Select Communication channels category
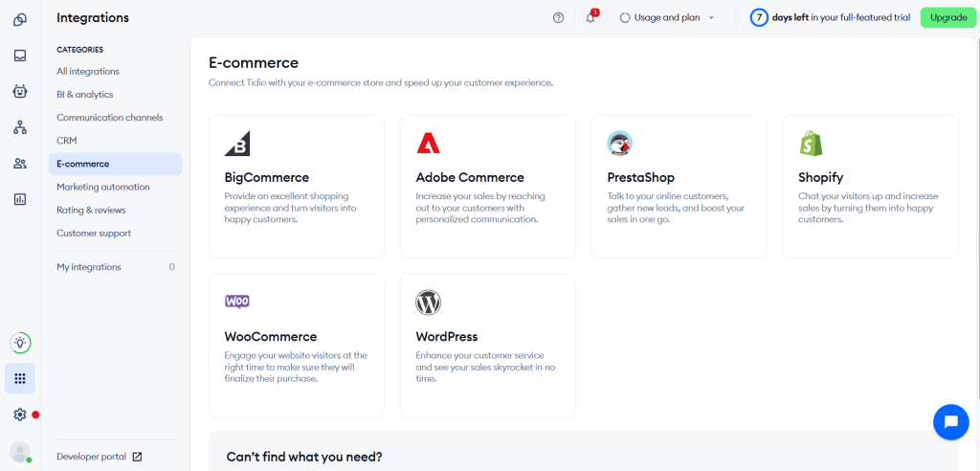The image size is (980, 471). pyautogui.click(x=115, y=118)
